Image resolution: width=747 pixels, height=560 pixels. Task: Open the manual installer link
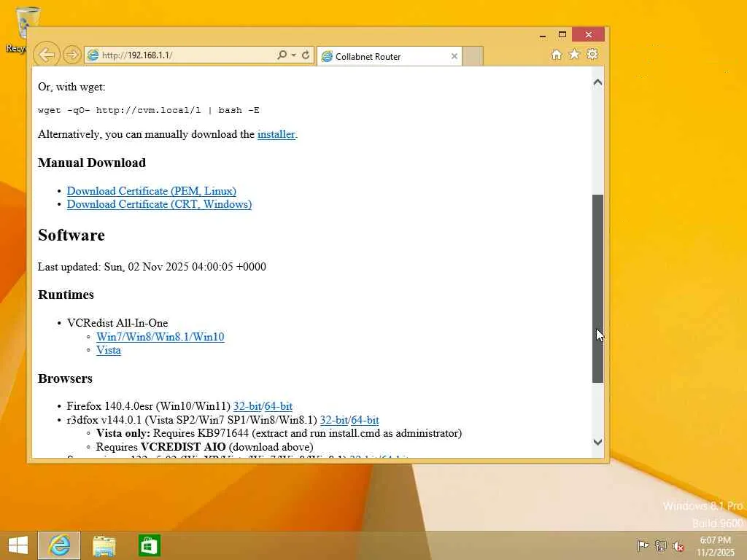[276, 134]
